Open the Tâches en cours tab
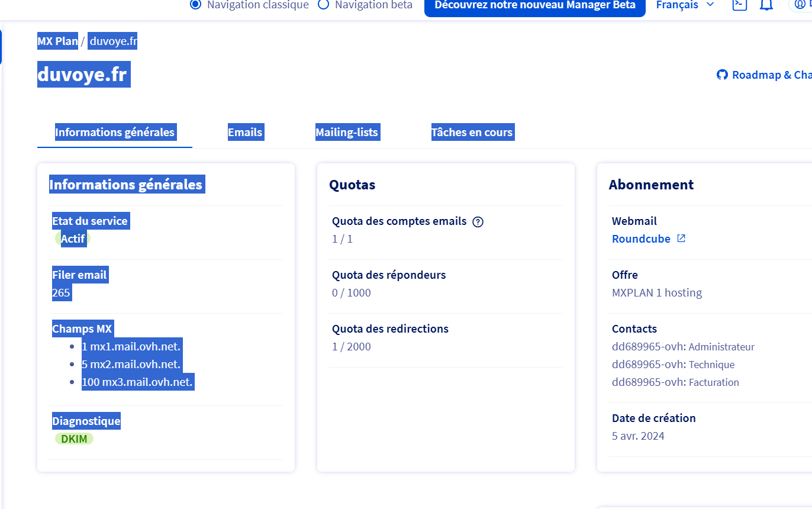 tap(472, 133)
